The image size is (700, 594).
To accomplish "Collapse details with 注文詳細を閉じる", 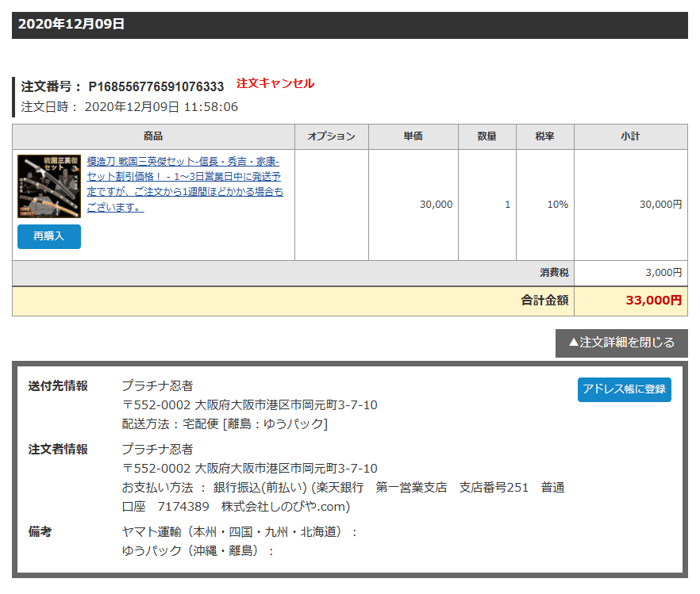I will point(621,343).
